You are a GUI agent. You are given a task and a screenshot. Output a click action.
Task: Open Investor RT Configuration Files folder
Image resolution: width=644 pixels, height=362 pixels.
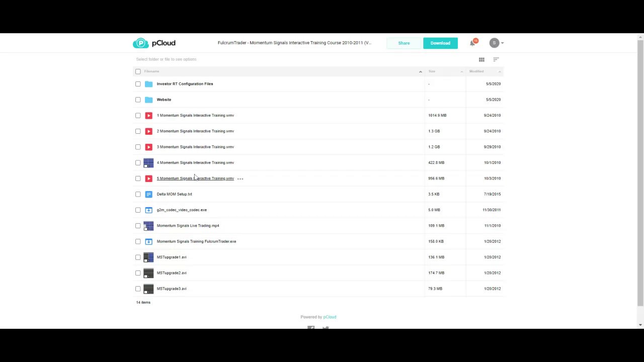pos(185,84)
